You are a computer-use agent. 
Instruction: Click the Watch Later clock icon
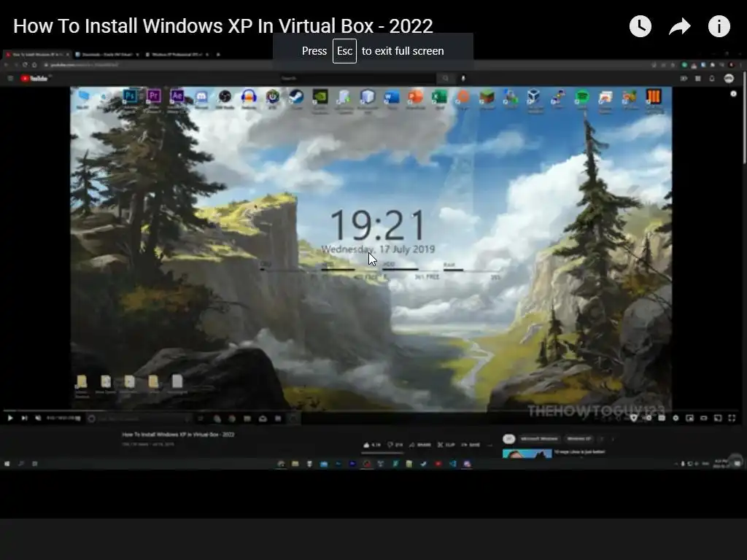click(x=640, y=26)
